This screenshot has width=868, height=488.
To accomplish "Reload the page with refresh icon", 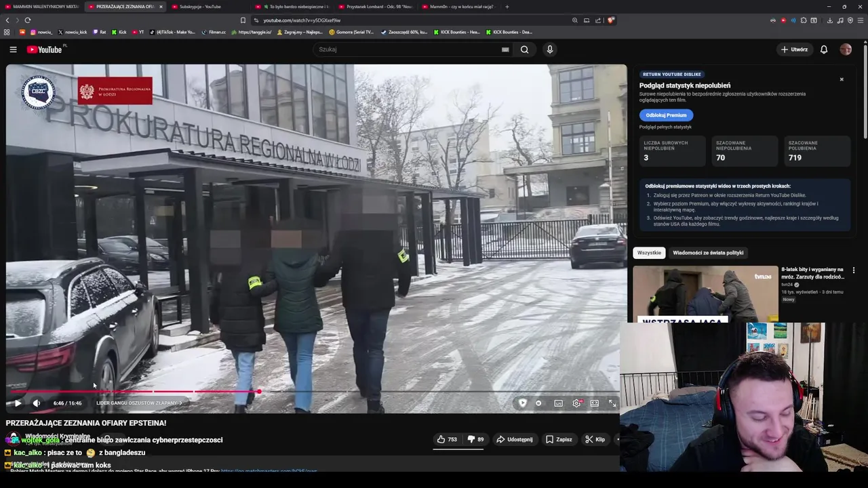I will coord(28,20).
